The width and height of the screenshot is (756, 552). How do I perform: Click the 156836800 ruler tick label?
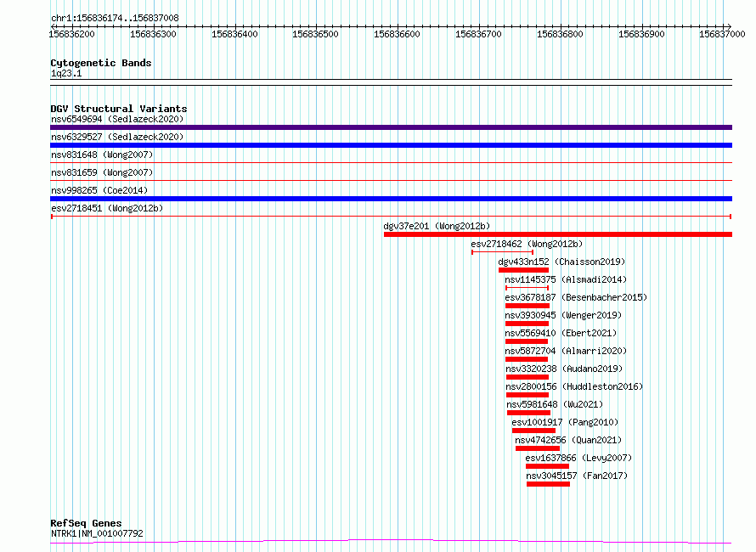click(560, 34)
